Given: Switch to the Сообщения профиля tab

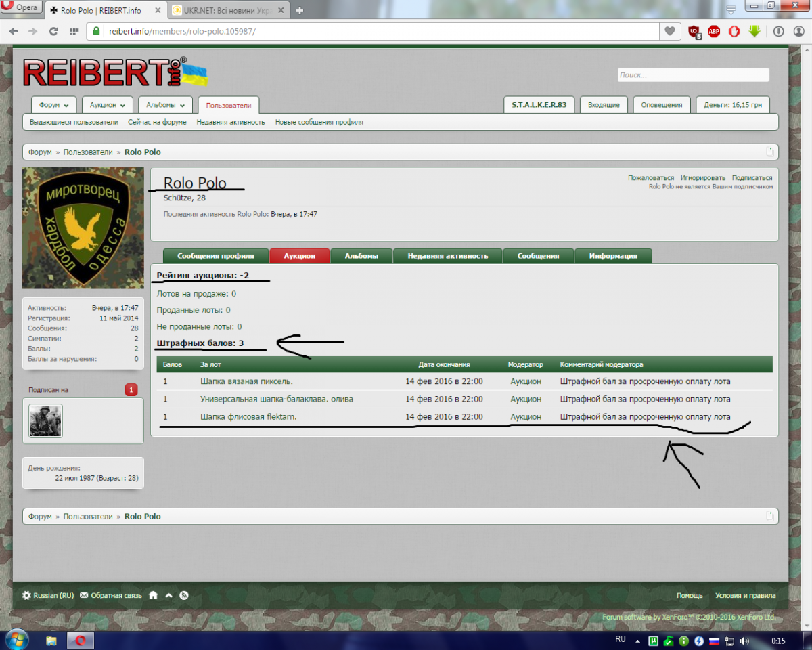Looking at the screenshot, I should pyautogui.click(x=215, y=256).
